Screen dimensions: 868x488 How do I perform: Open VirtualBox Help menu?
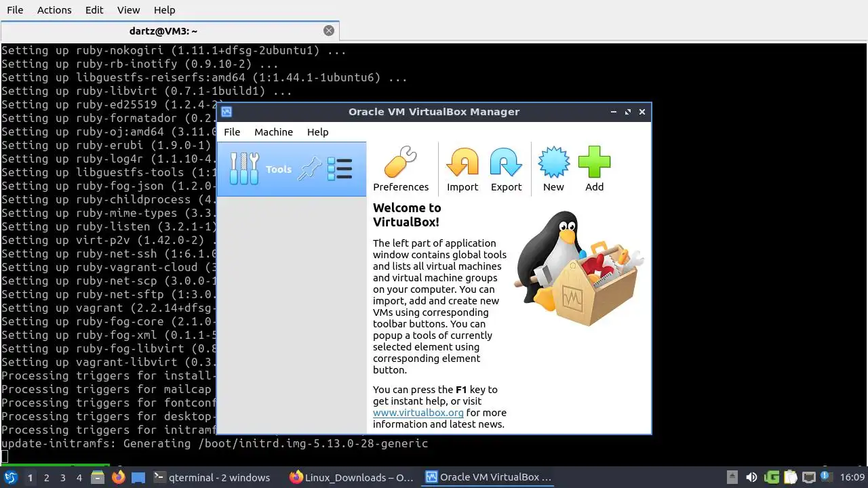coord(317,132)
